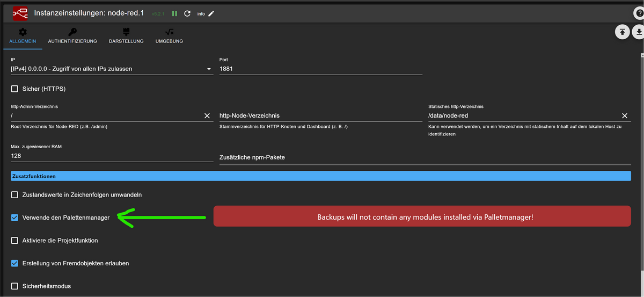Click the Node-RED adapter logo icon
The height and width of the screenshot is (297, 644).
click(x=20, y=13)
